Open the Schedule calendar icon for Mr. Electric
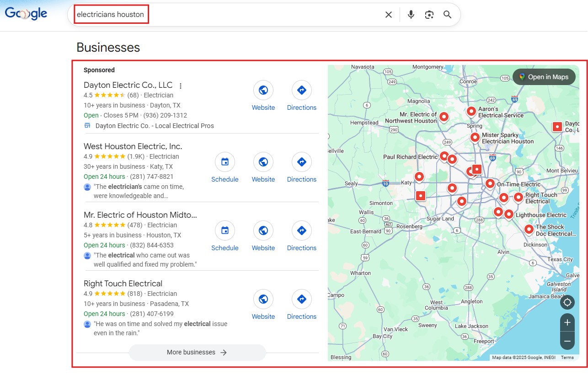 225,230
